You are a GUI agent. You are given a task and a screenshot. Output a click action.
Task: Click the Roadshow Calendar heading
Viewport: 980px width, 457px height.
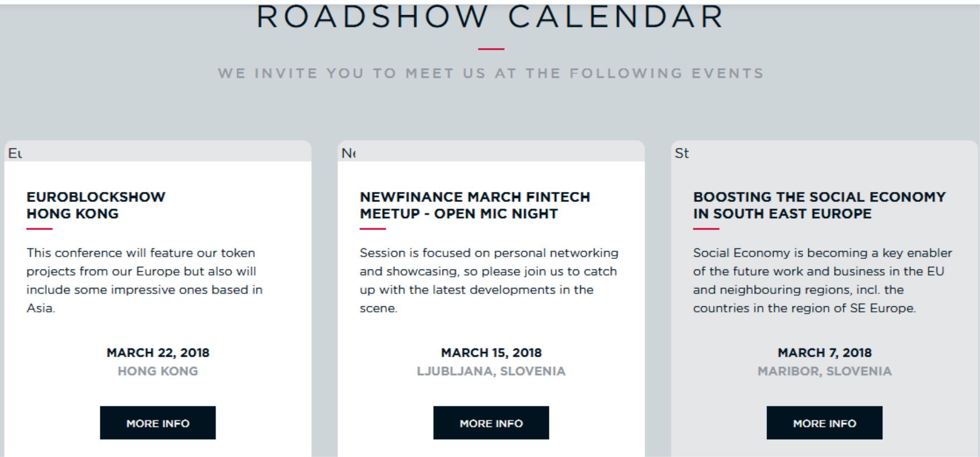(490, 17)
